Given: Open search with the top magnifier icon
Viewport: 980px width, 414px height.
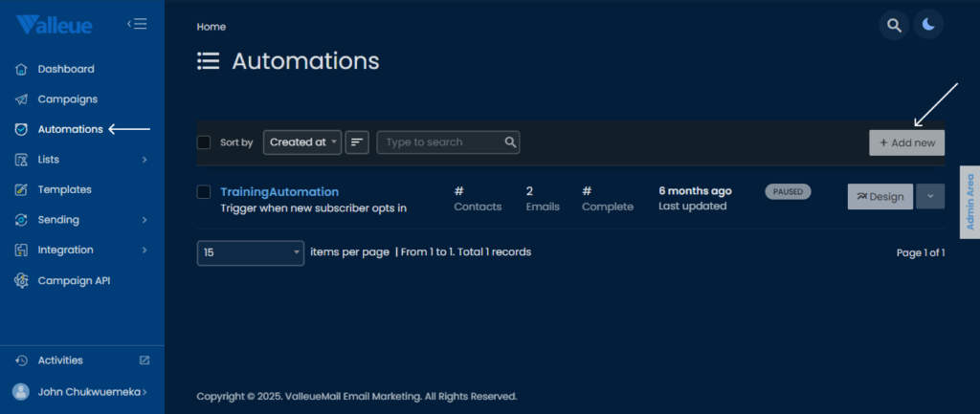Looking at the screenshot, I should point(895,26).
